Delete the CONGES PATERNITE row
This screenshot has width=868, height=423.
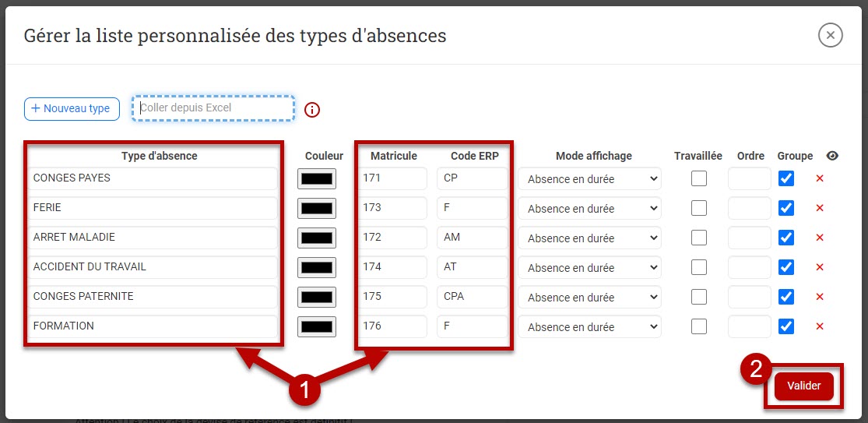click(x=819, y=298)
